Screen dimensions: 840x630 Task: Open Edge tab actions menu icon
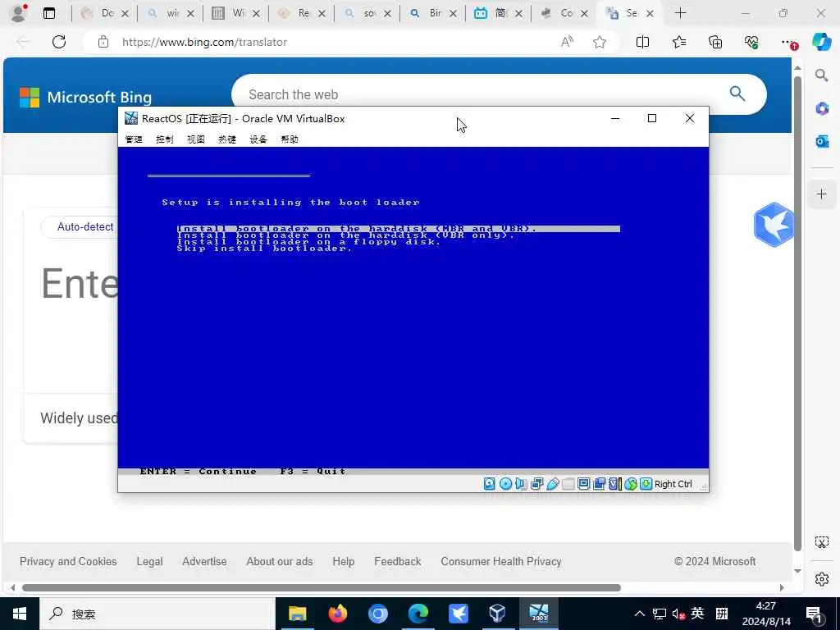pos(49,13)
